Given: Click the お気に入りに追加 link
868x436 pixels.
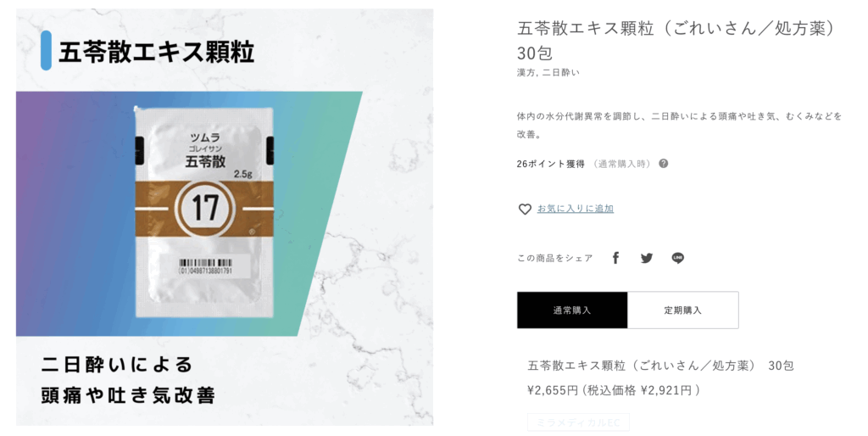Looking at the screenshot, I should [576, 209].
